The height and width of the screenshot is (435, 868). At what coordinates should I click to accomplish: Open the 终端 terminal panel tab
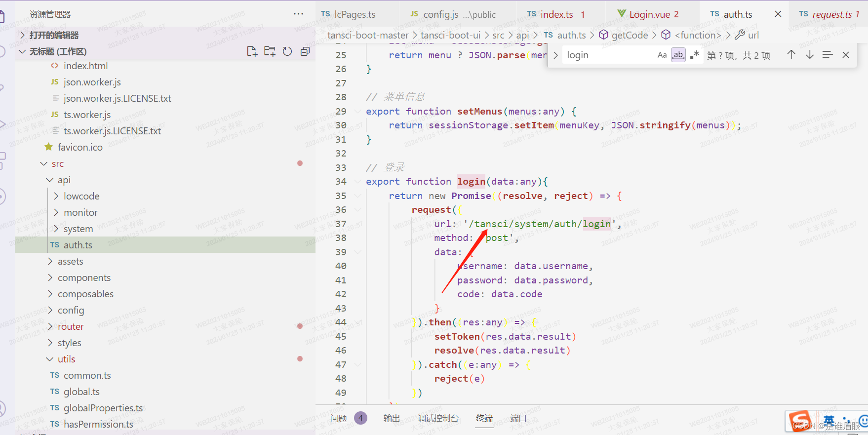484,418
